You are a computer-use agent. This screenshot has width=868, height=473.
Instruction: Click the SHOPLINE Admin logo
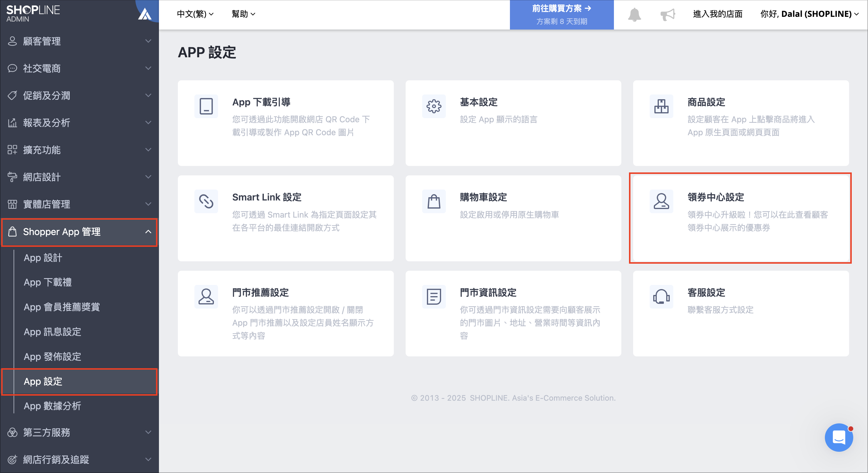(33, 14)
